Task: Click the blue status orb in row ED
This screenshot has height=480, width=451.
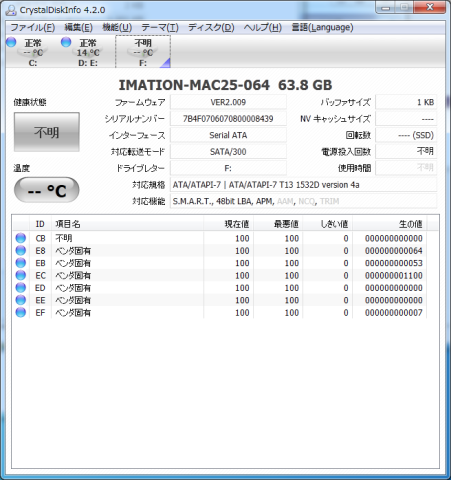Action: pos(21,288)
